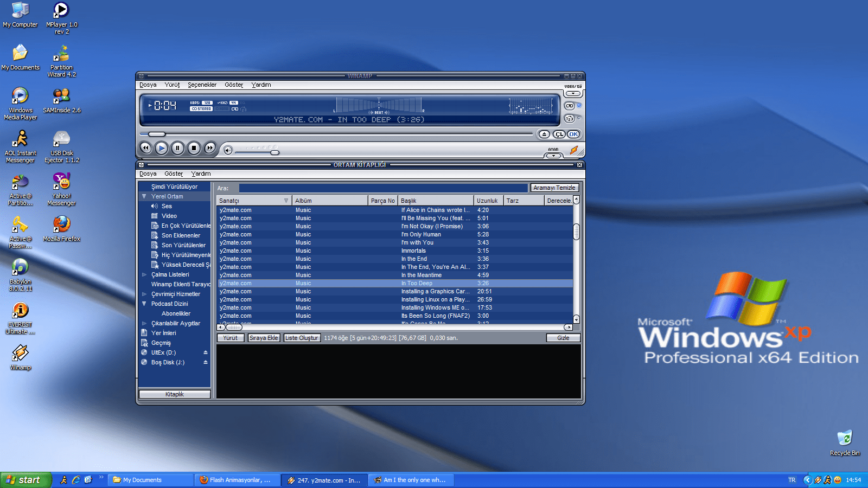
Task: Click the Aramayı Temizle button
Action: 554,188
